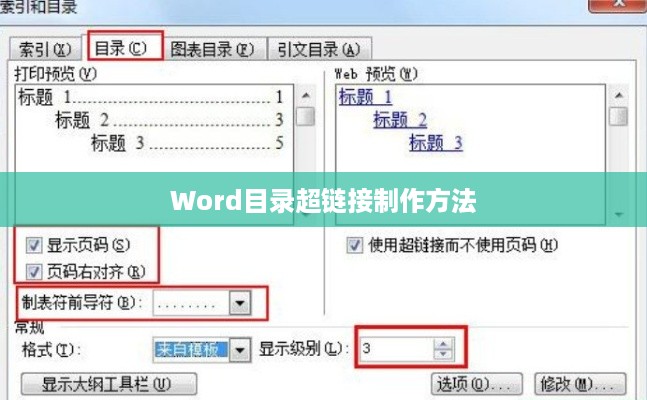Click the 显示级别 value field showing 3
Screen dimensions: 647x400
(396, 349)
